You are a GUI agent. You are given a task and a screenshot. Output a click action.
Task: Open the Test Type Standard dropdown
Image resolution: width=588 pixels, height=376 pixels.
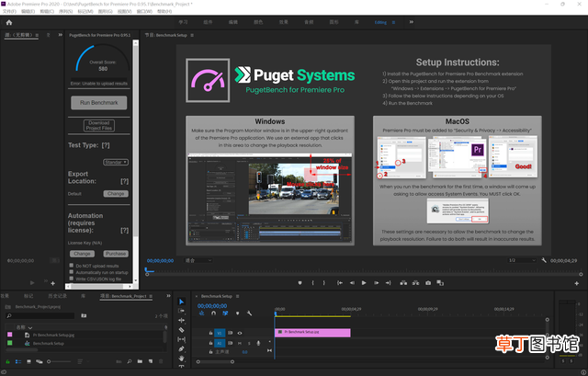(x=116, y=162)
